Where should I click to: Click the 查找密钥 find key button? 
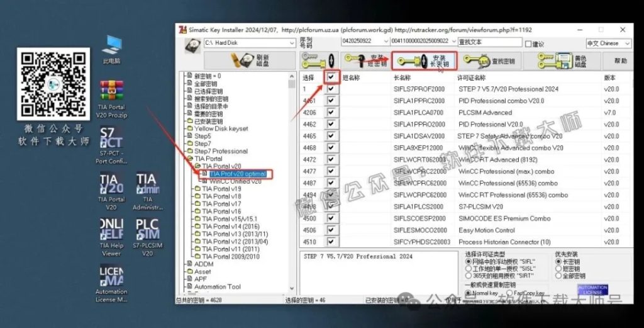click(489, 61)
